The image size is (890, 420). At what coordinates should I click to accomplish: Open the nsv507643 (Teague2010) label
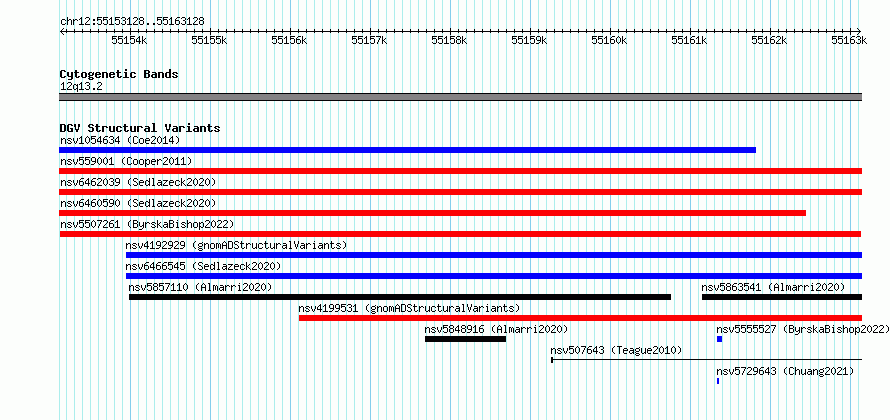pyautogui.click(x=616, y=350)
